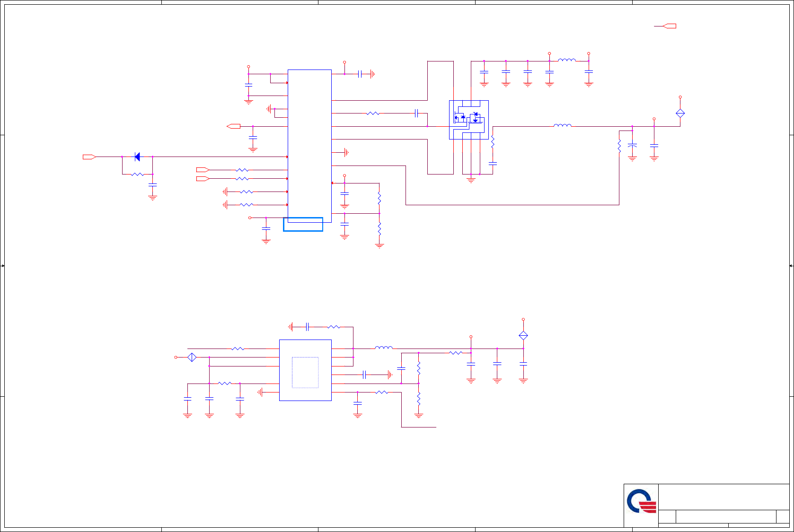Select the ground symbol beneath the MOSFET package
The width and height of the screenshot is (794, 532).
[x=471, y=180]
